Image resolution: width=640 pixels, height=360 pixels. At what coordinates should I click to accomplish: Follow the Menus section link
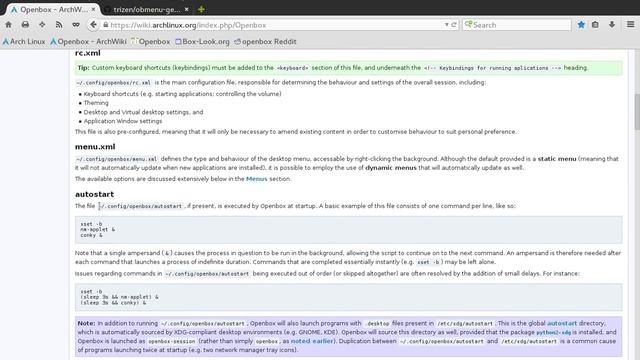[256, 179]
